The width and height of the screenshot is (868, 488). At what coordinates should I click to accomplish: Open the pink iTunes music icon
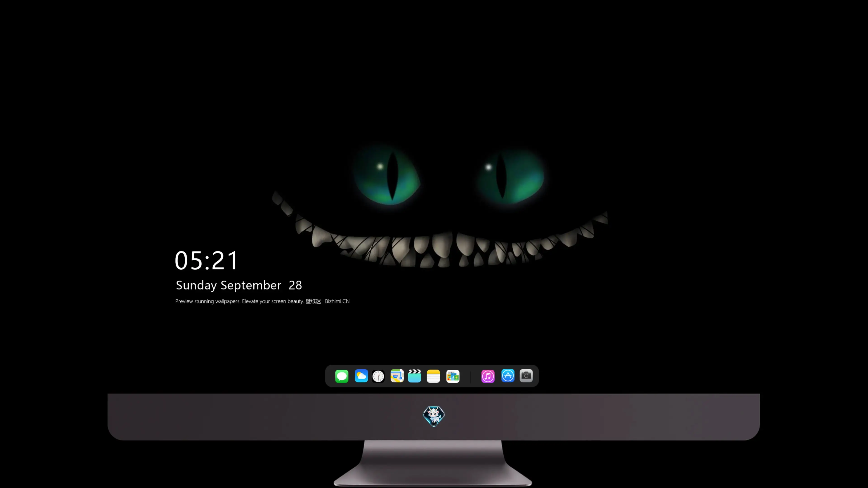(x=488, y=376)
